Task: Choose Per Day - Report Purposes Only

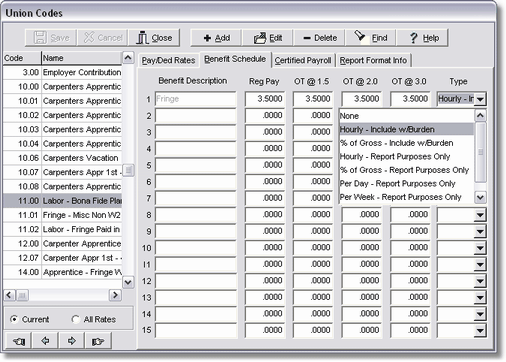Action: 406,183
